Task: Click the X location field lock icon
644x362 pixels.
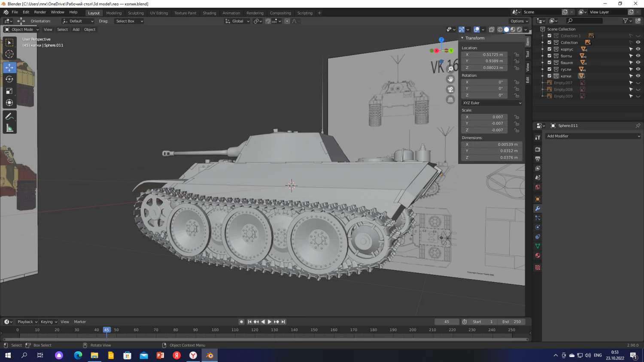Action: tap(516, 54)
